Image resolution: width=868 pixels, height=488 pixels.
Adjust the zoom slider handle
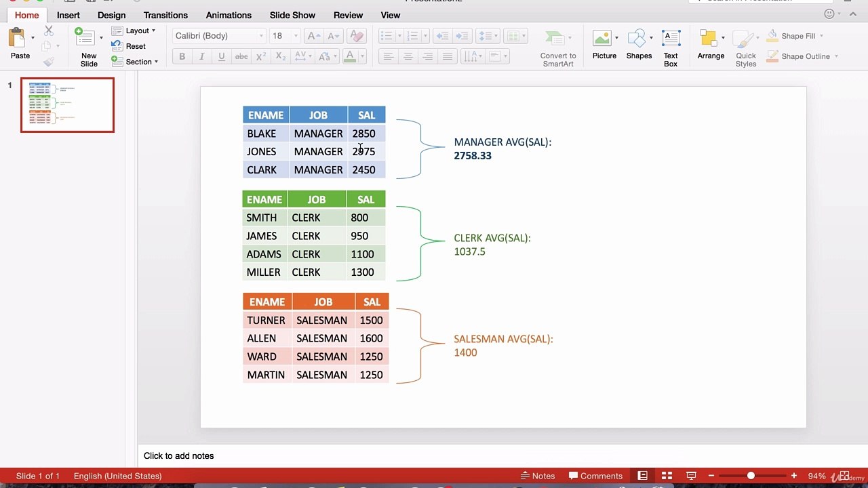click(x=751, y=476)
